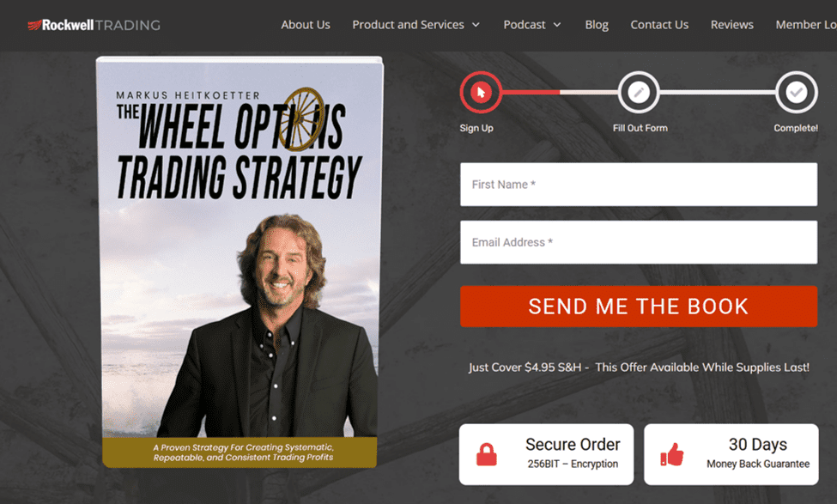Click the SEND ME THE BOOK button
The image size is (837, 504).
(639, 307)
